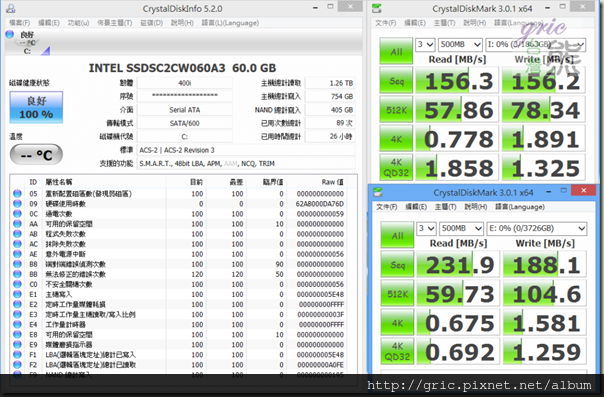Open 語言(L)(Language) menu in CrystalDiskInfo
Screen dimensions: 604x397
point(230,23)
